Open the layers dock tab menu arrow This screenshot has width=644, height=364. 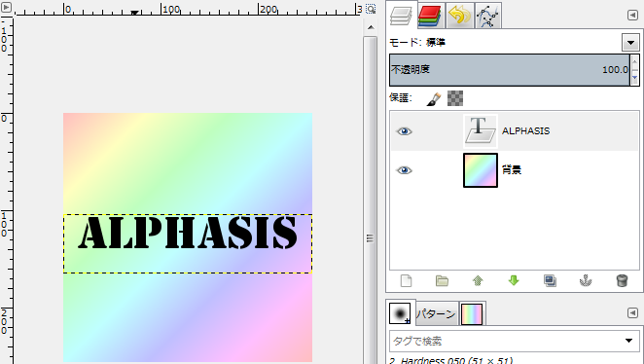[632, 16]
